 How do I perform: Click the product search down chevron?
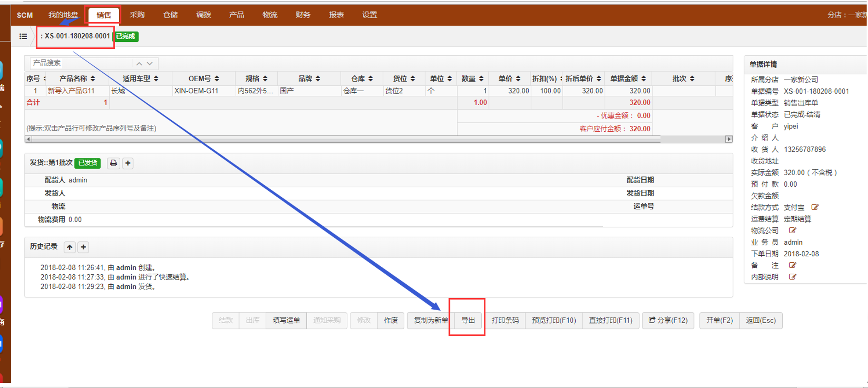[150, 64]
